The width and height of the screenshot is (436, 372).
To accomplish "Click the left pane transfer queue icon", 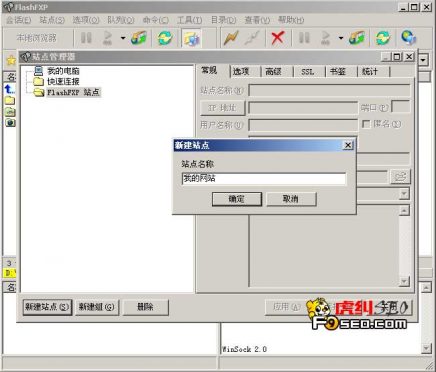I will coord(107,38).
